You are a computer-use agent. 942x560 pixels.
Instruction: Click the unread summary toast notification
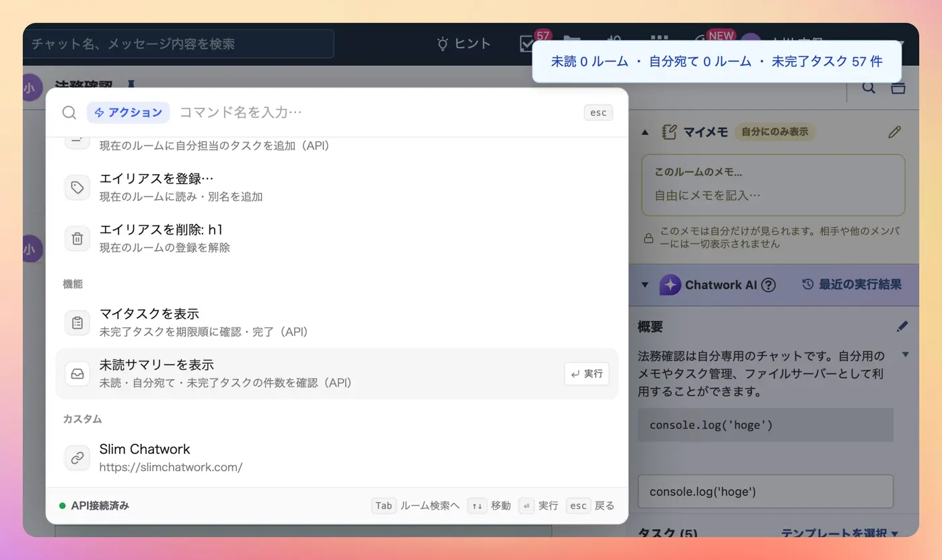(717, 61)
